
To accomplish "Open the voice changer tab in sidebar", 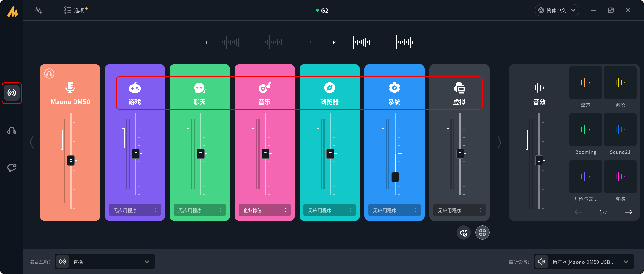I will pyautogui.click(x=12, y=167).
